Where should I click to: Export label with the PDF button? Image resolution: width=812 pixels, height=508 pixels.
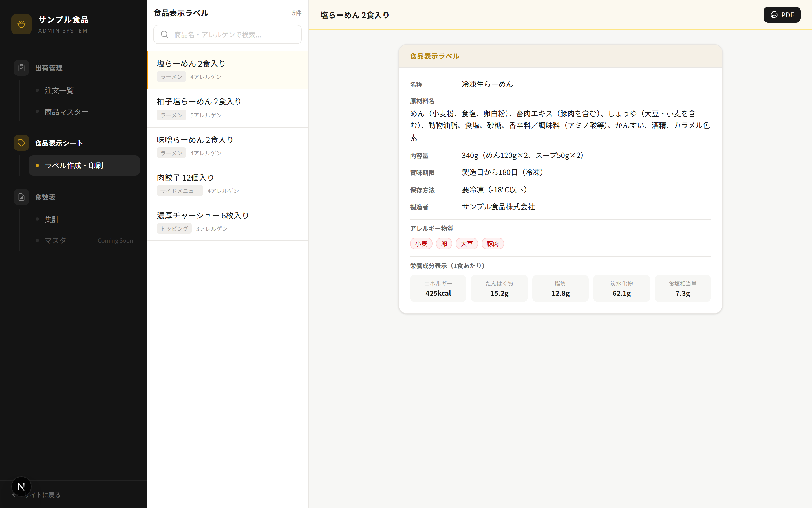point(782,15)
